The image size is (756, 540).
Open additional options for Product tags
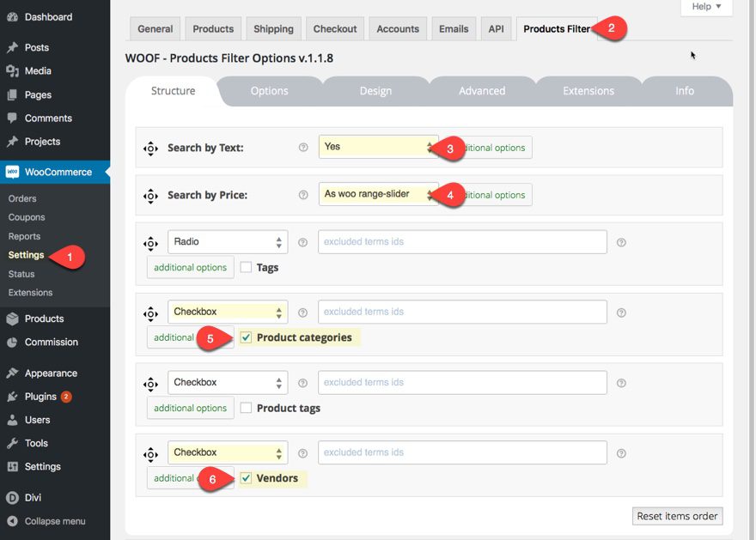[190, 409]
